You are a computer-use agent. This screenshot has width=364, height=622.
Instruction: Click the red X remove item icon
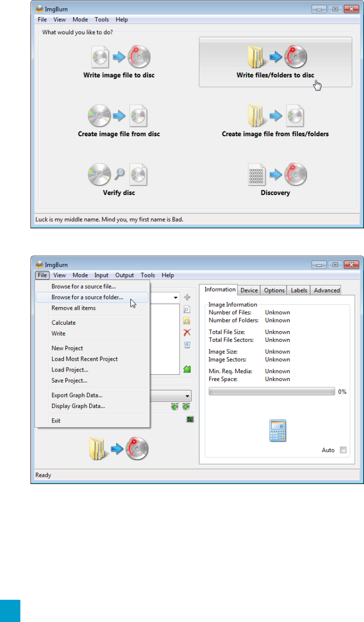pyautogui.click(x=187, y=333)
